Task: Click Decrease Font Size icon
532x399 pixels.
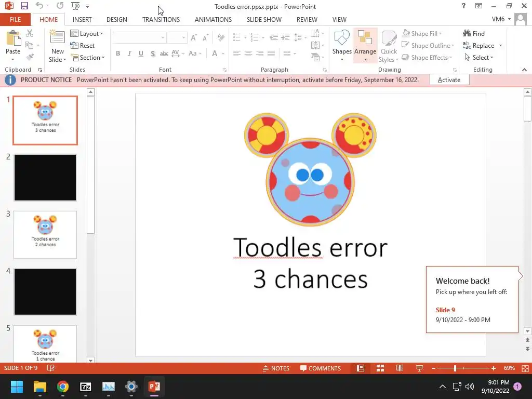Action: tap(205, 37)
